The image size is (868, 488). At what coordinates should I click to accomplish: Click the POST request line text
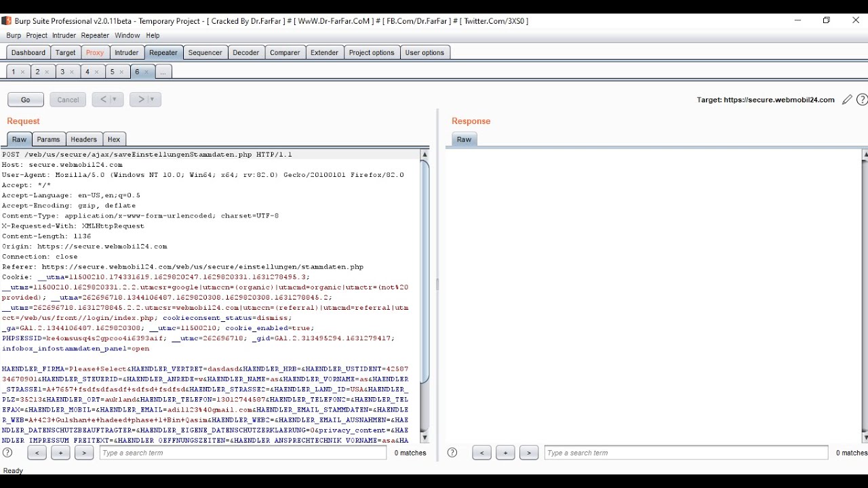[146, 155]
